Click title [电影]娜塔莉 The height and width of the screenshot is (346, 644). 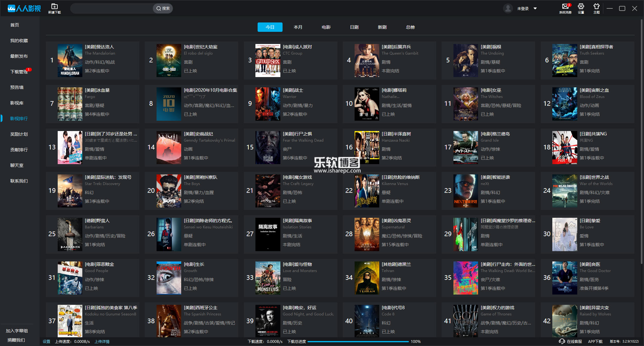pyautogui.click(x=394, y=90)
